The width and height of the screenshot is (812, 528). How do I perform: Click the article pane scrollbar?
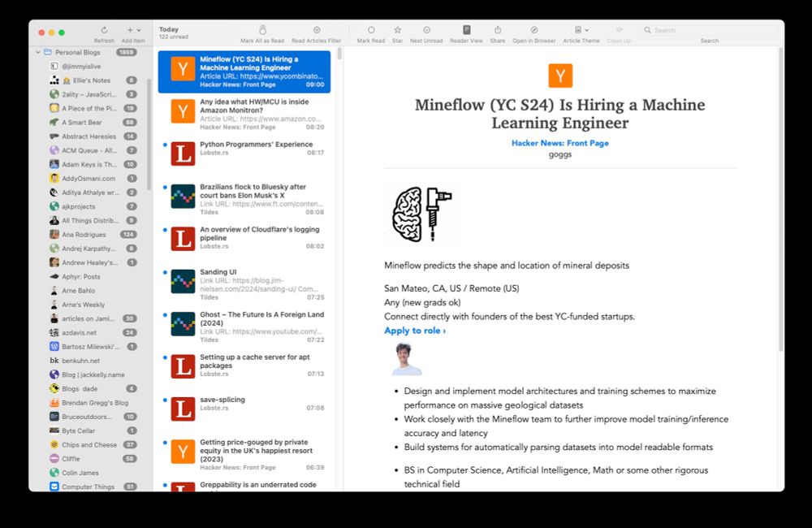point(781,200)
